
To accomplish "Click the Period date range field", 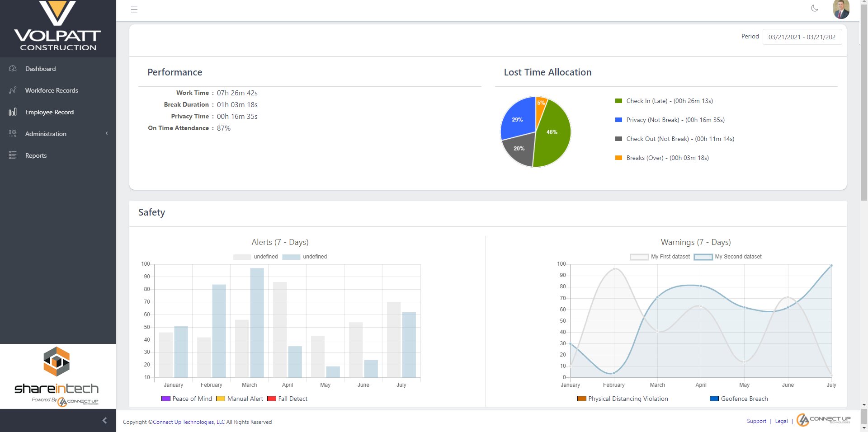I will (x=802, y=37).
